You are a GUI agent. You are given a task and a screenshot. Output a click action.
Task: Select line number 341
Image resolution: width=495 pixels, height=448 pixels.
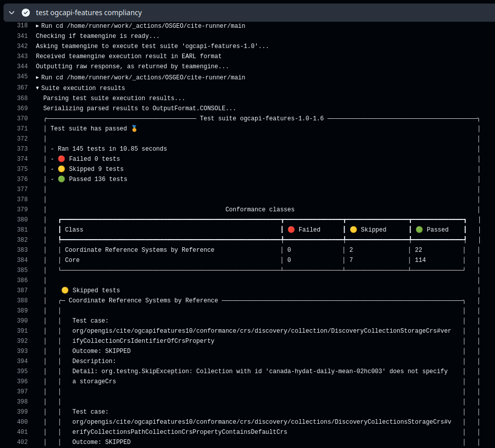[22, 36]
